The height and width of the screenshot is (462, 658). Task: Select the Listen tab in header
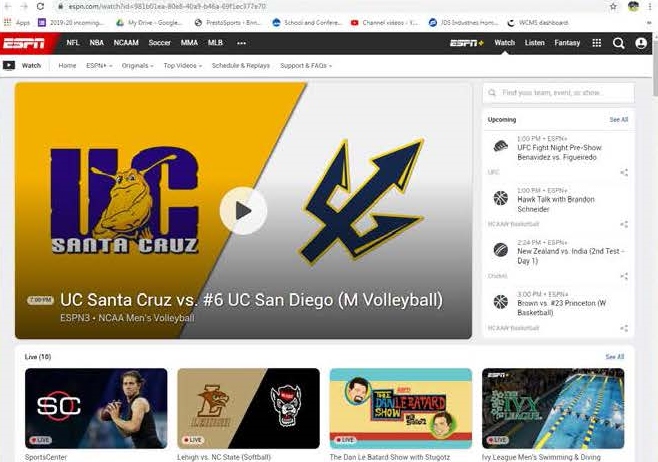click(x=534, y=43)
